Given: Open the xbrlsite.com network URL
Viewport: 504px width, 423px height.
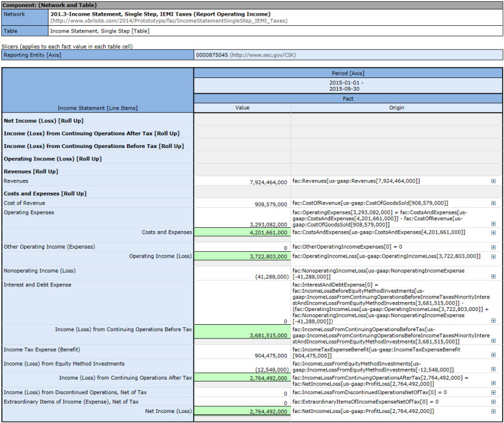Looking at the screenshot, I should tap(169, 21).
